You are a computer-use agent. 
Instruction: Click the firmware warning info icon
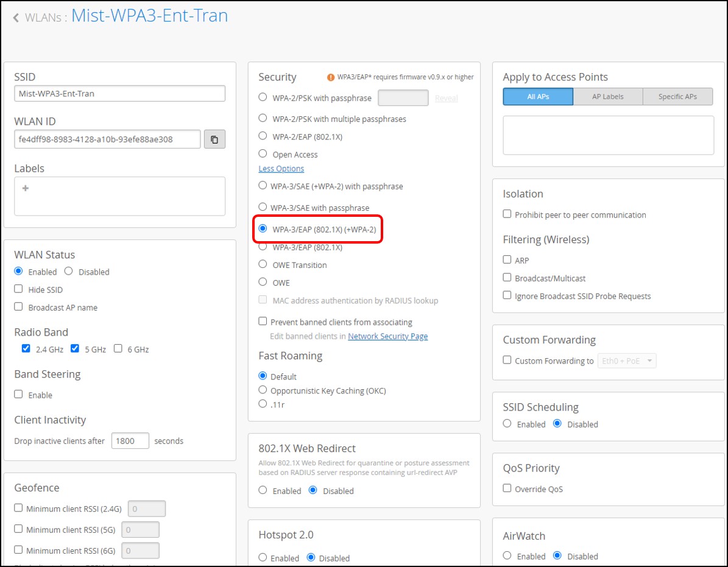point(331,77)
